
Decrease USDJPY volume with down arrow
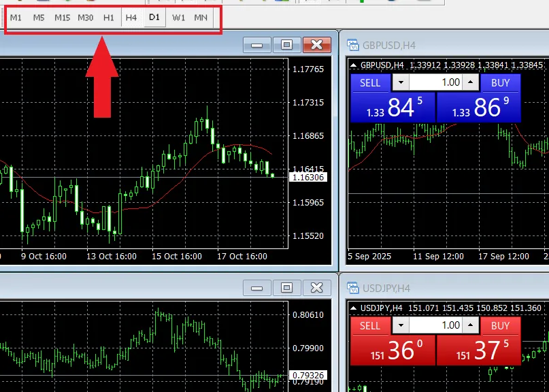coord(401,325)
